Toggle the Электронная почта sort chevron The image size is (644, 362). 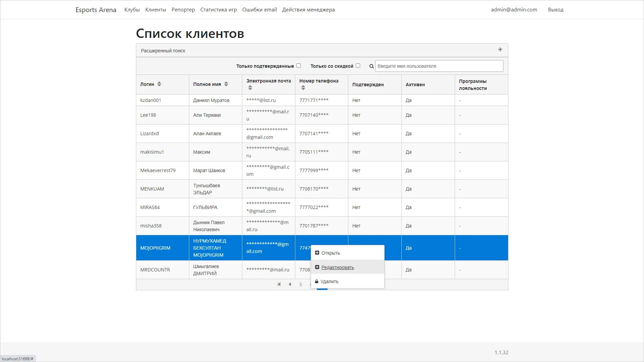[250, 88]
